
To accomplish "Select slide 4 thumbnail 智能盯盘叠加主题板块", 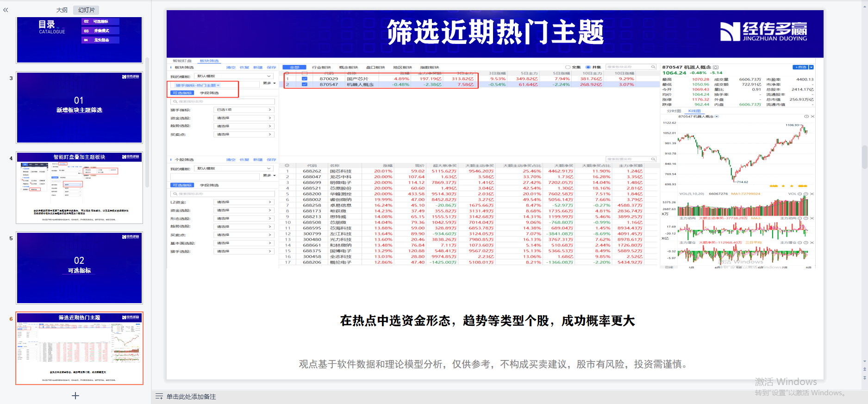I will coord(79,188).
